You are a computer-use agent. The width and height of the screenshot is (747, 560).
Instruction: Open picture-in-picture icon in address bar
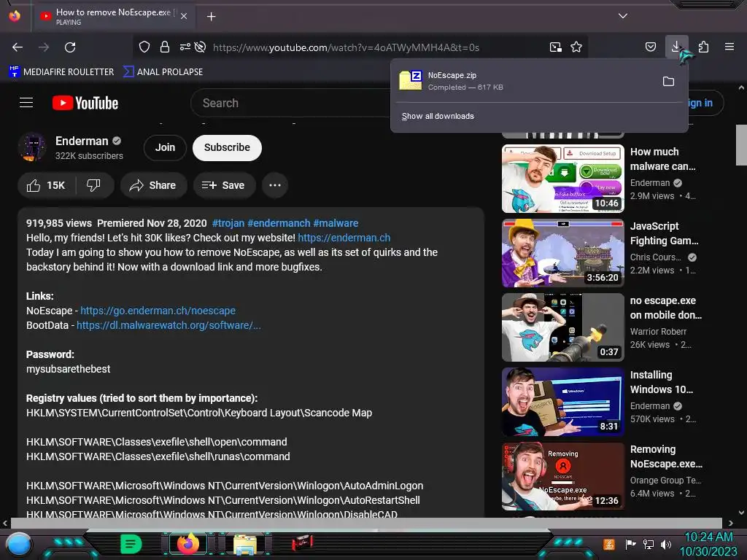(x=555, y=47)
